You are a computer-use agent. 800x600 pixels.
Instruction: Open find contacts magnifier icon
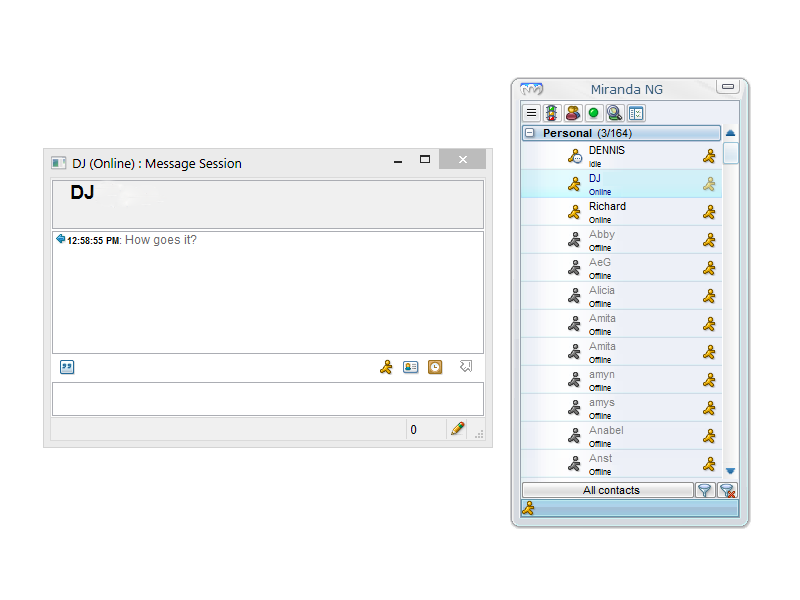tap(614, 114)
